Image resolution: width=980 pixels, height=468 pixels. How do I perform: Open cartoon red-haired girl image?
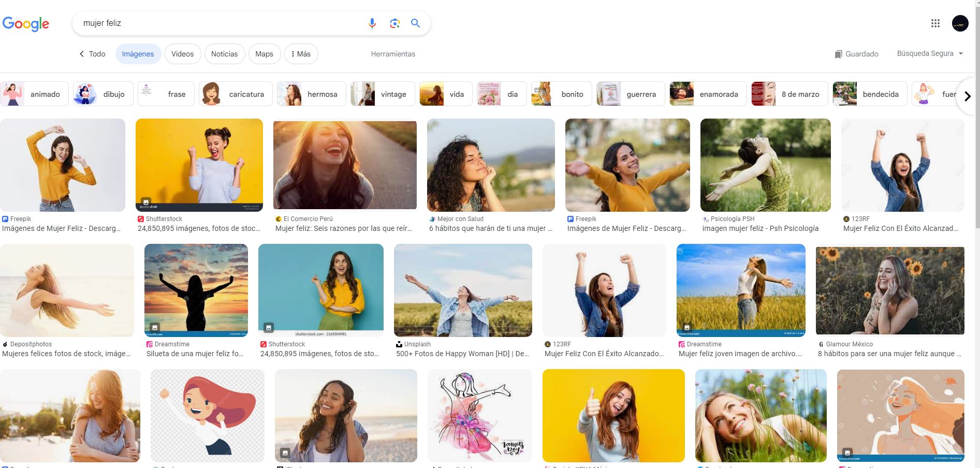(x=208, y=416)
